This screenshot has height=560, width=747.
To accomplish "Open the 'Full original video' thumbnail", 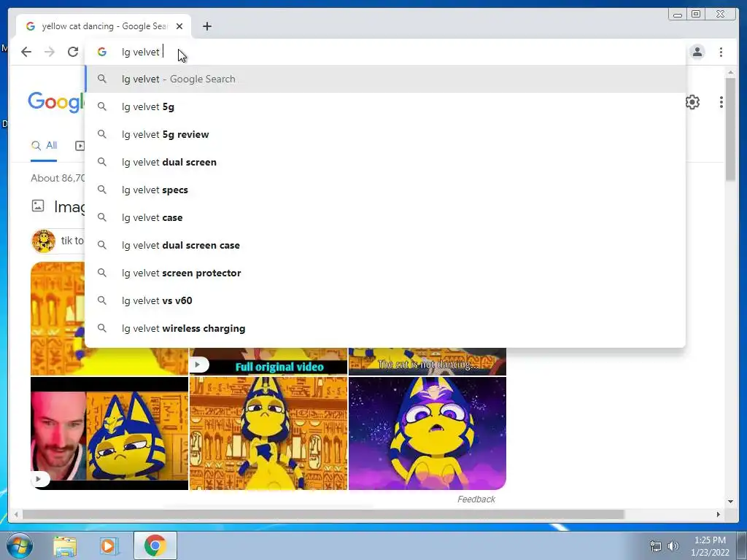I will [268, 362].
